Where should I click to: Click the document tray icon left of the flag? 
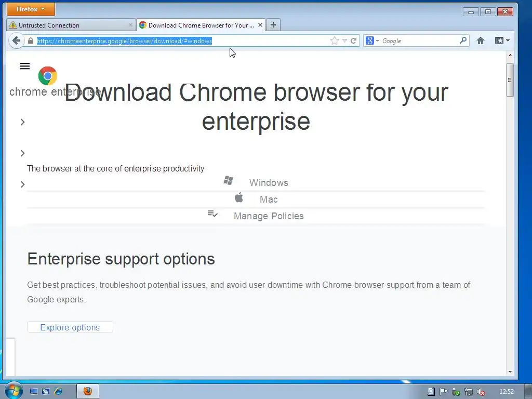pos(431,392)
